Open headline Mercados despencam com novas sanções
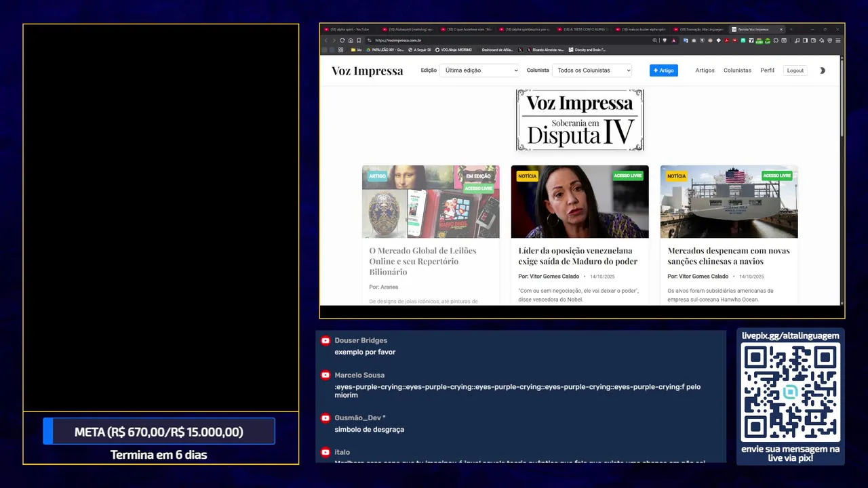The height and width of the screenshot is (488, 868). tap(728, 256)
